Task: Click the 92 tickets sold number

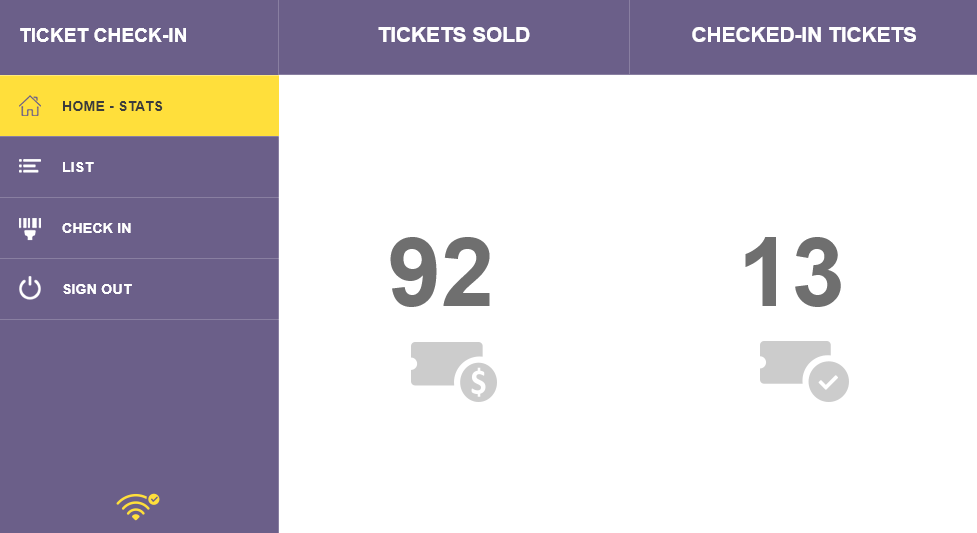Action: pyautogui.click(x=441, y=272)
